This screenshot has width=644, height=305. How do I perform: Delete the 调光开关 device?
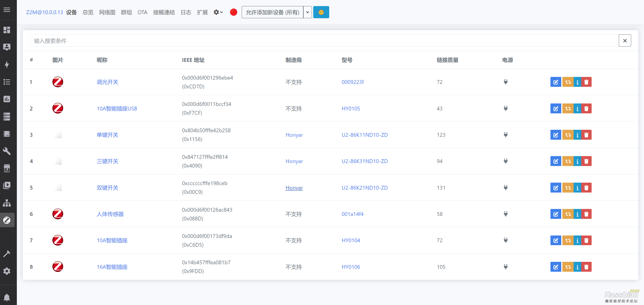coord(586,82)
